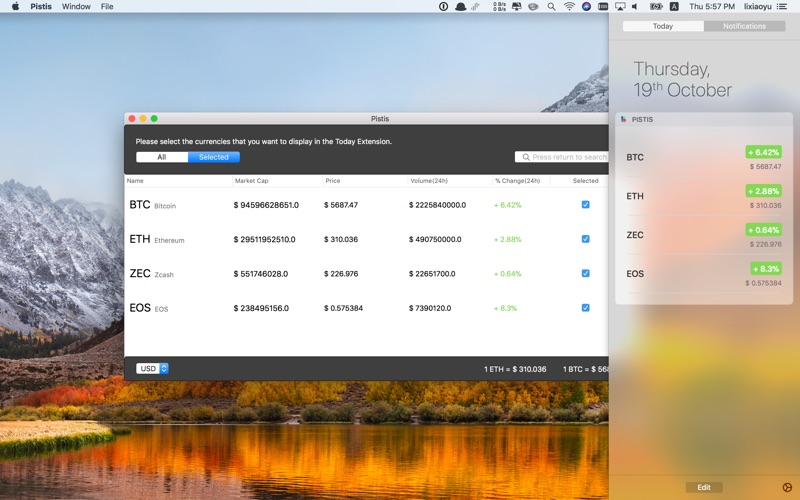Select the EOS row name in the table
The width and height of the screenshot is (800, 500).
pos(148,308)
